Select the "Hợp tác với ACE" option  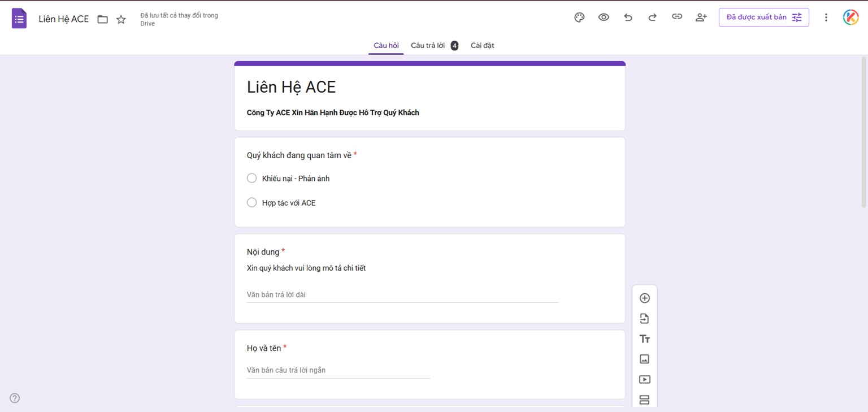coord(252,203)
